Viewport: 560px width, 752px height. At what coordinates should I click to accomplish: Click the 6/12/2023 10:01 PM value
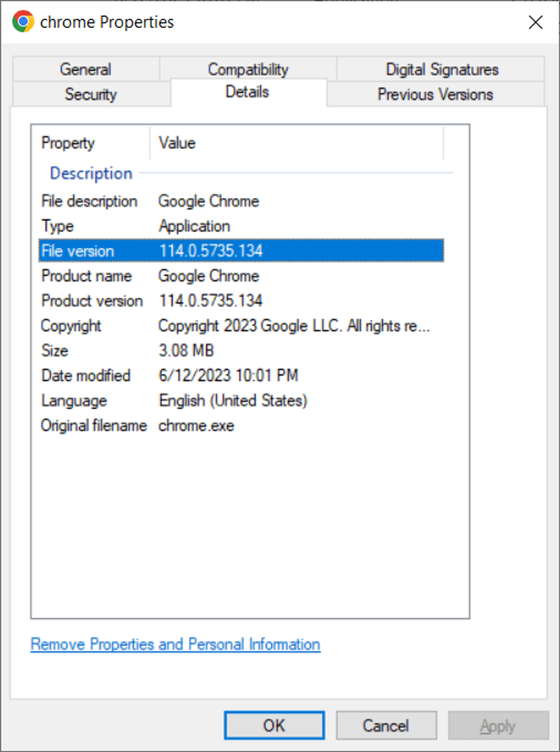coord(229,375)
